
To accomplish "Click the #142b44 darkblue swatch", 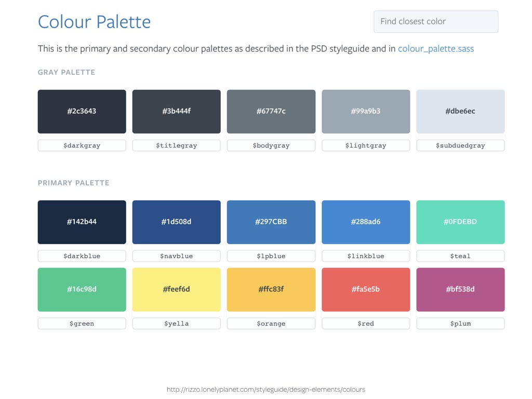I will [x=82, y=222].
